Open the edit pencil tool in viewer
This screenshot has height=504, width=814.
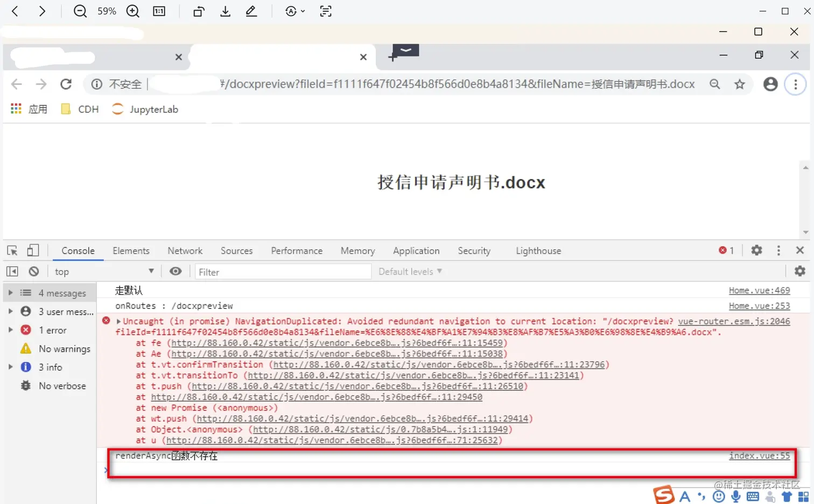tap(251, 11)
